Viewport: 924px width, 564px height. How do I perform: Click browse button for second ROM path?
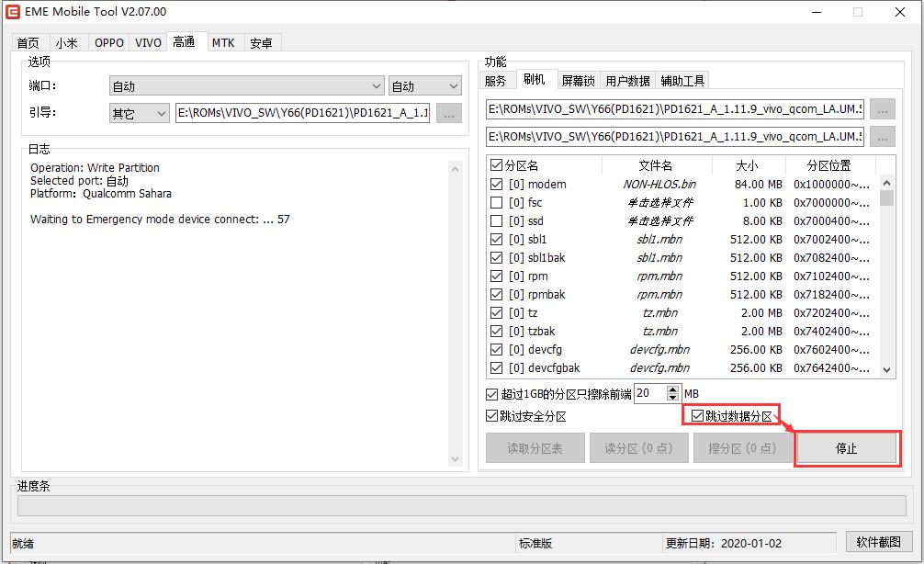coord(882,137)
